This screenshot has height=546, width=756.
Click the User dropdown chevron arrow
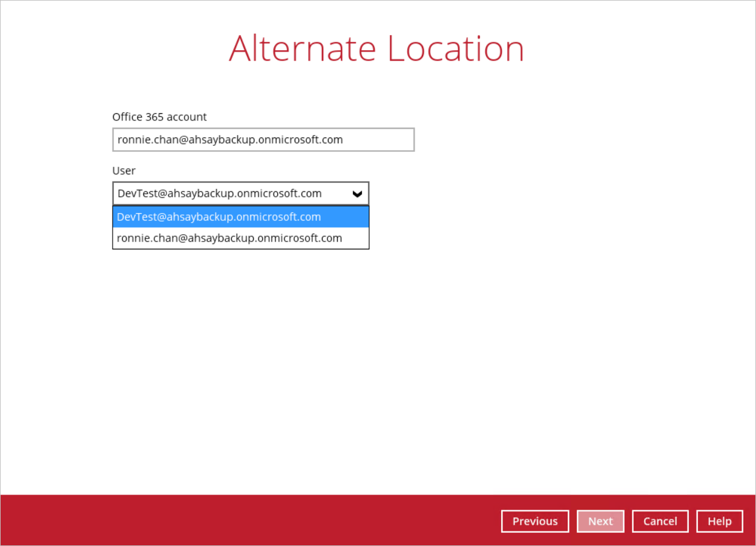[357, 194]
